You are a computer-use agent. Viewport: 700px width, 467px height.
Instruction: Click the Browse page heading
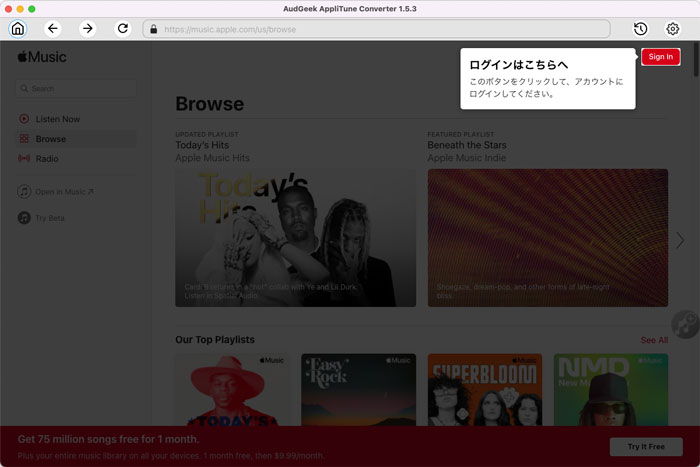210,104
